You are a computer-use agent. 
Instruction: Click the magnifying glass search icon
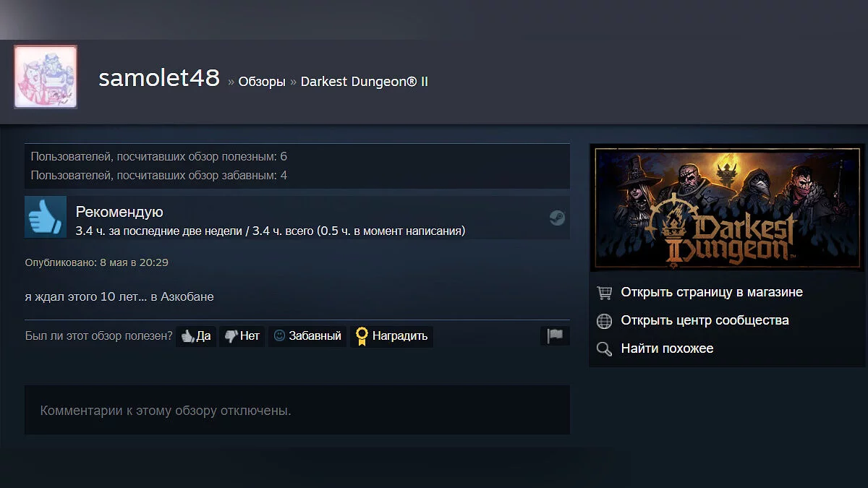pos(604,349)
